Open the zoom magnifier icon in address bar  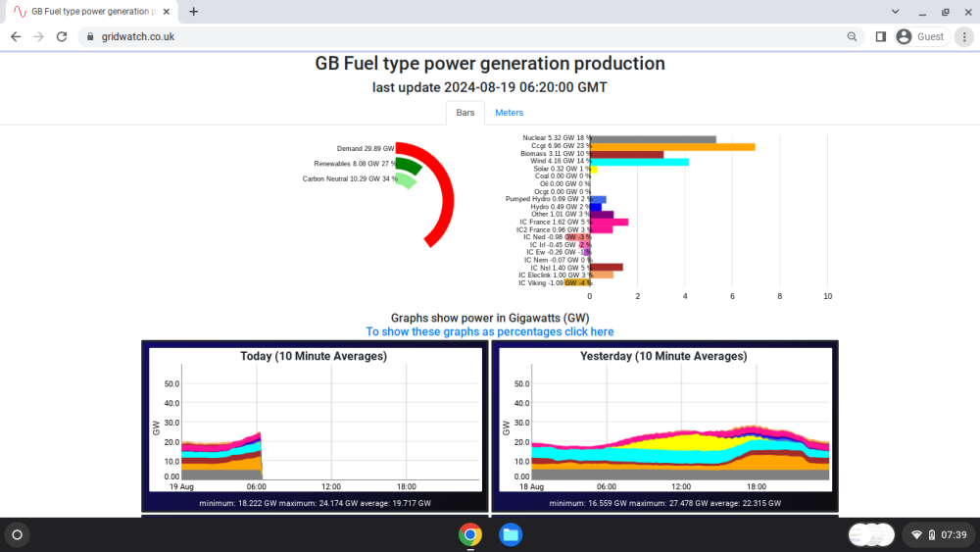[x=852, y=37]
